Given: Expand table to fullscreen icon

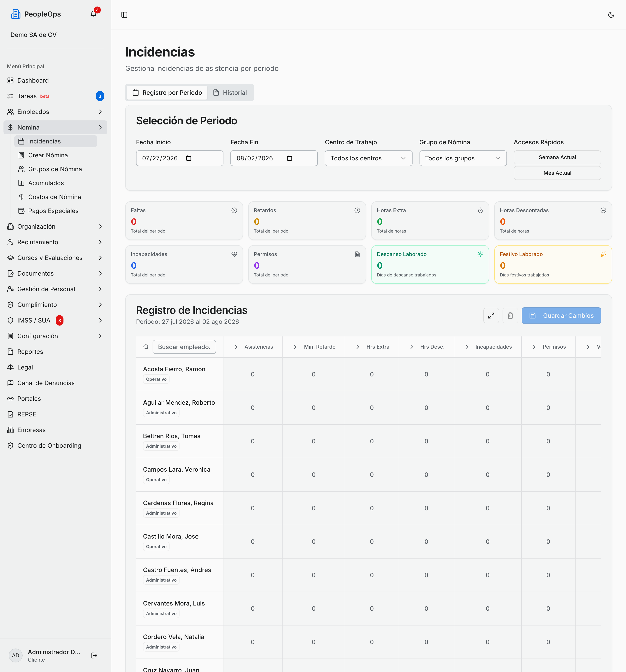Looking at the screenshot, I should [491, 315].
